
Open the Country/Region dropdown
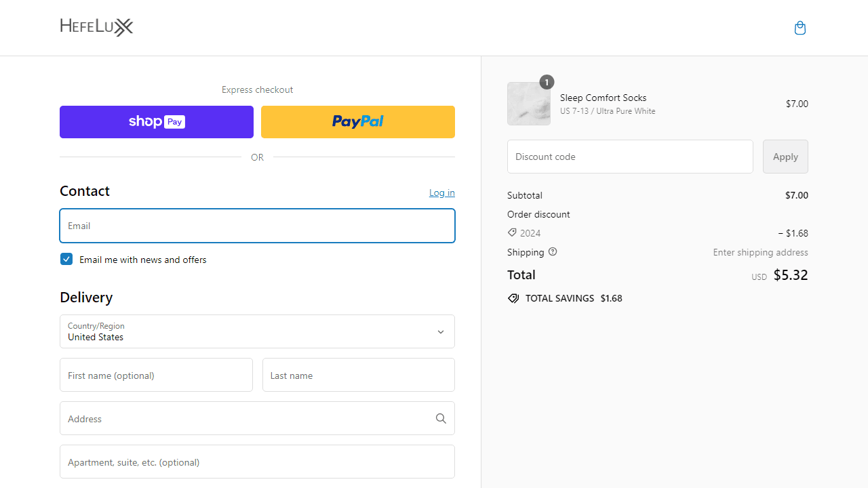(x=257, y=331)
